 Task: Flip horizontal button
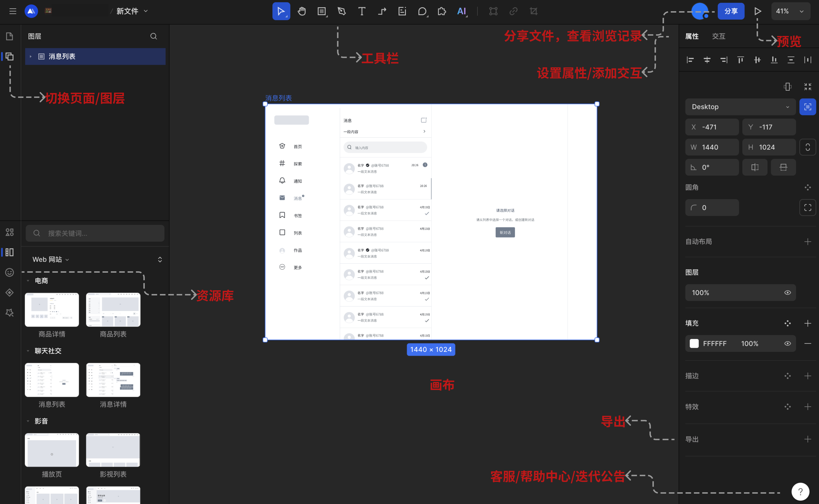tap(755, 167)
